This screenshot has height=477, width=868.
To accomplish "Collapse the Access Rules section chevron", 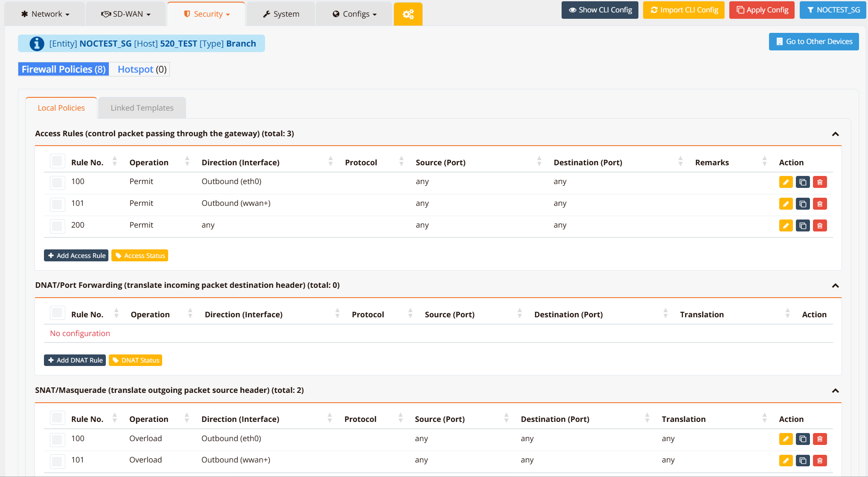I will click(835, 134).
